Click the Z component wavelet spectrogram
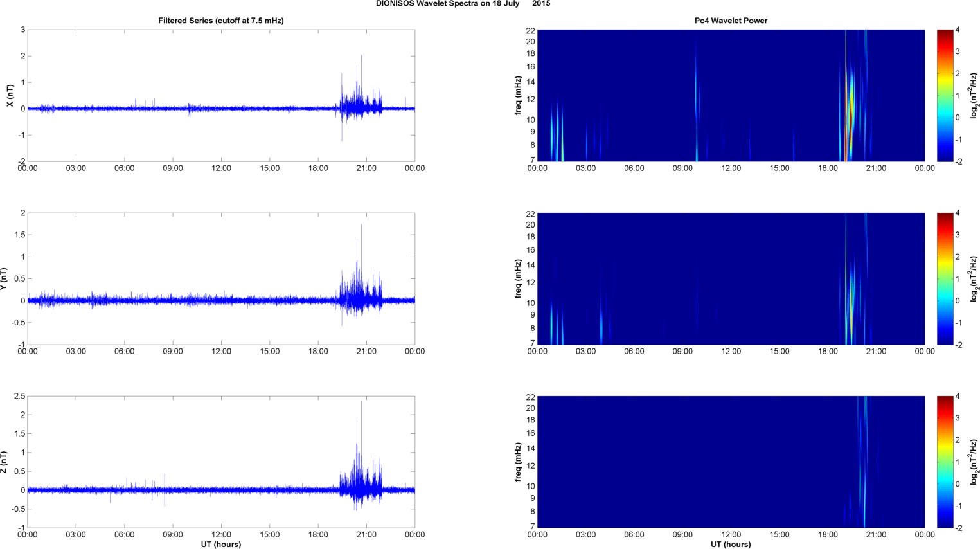 731,462
